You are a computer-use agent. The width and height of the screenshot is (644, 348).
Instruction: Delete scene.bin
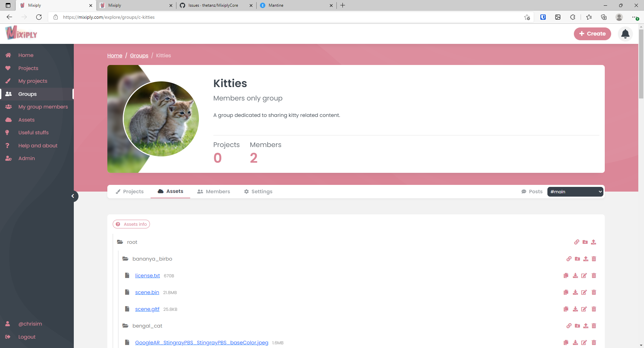pyautogui.click(x=594, y=292)
